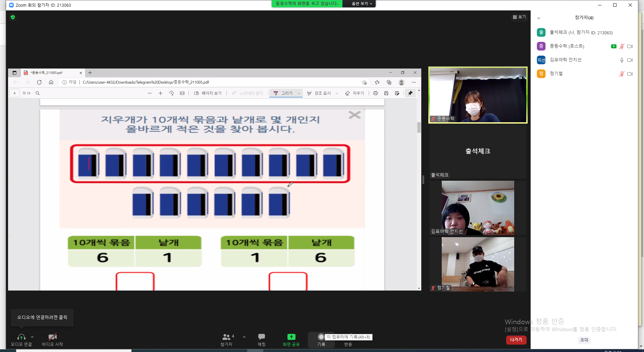Click the browser refresh icon
644x352 pixels.
[x=39, y=82]
